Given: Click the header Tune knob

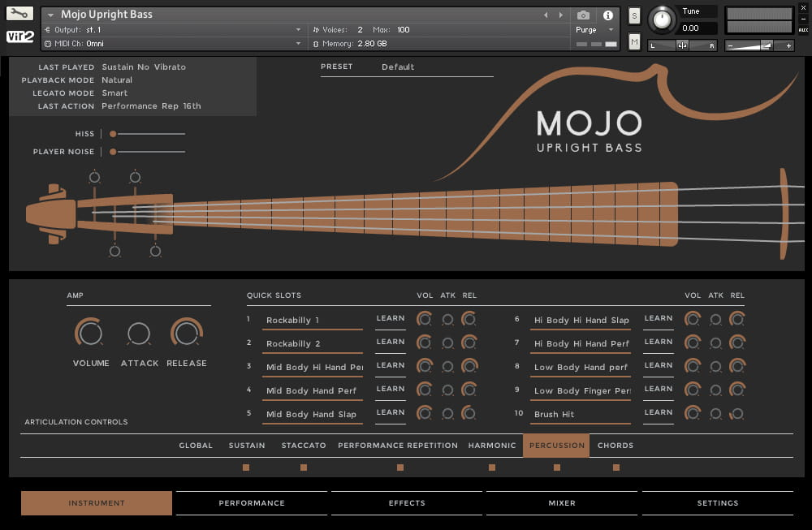Looking at the screenshot, I should coord(663,19).
